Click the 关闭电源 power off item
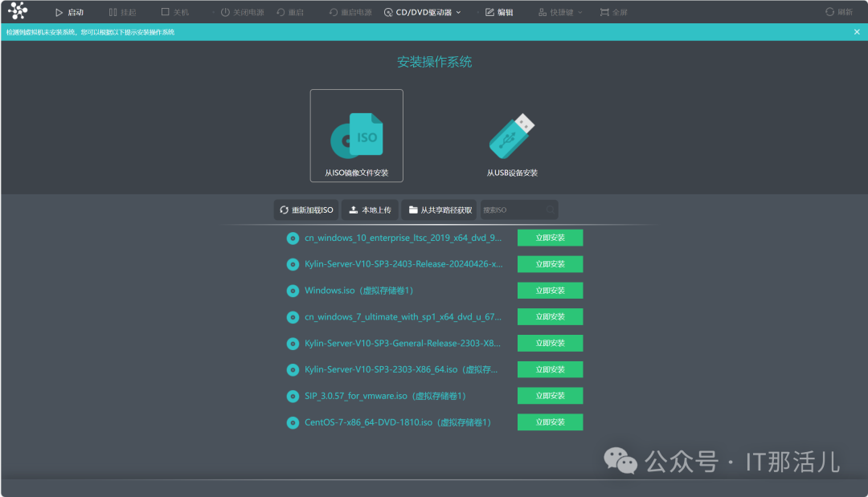The width and height of the screenshot is (868, 497). tap(243, 12)
